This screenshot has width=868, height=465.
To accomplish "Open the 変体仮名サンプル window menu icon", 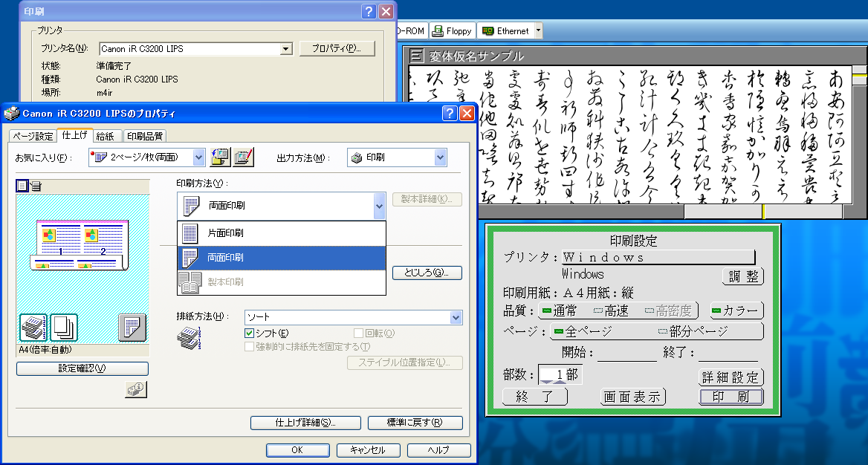I will click(417, 56).
